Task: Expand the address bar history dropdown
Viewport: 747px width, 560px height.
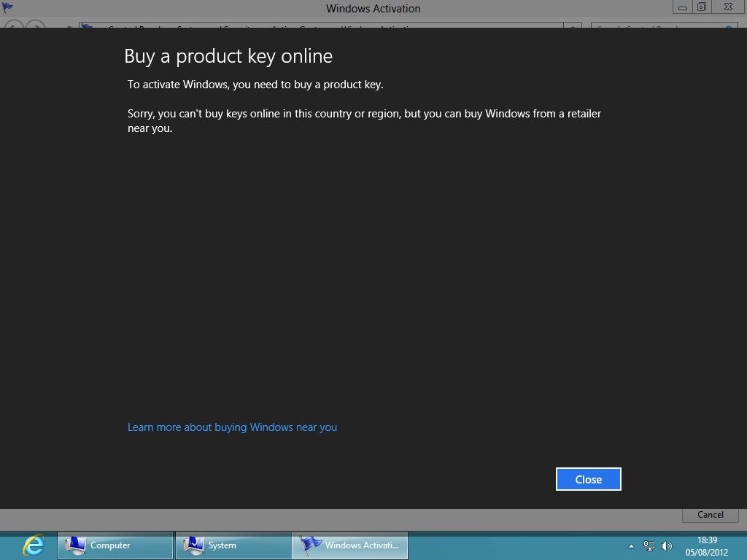Action: (x=574, y=26)
